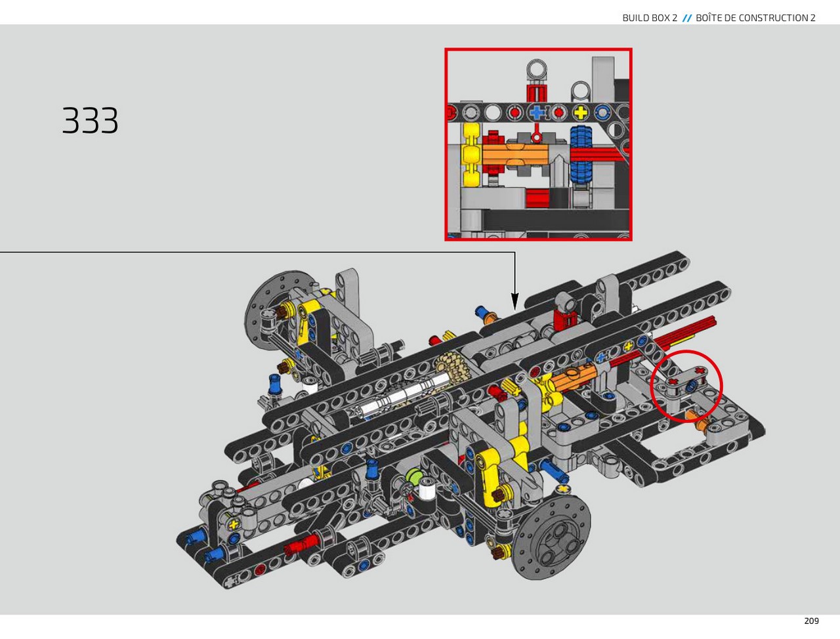Click the 'BUILD BOX 2' header text
Image resolution: width=840 pixels, height=639 pixels.
pos(650,18)
